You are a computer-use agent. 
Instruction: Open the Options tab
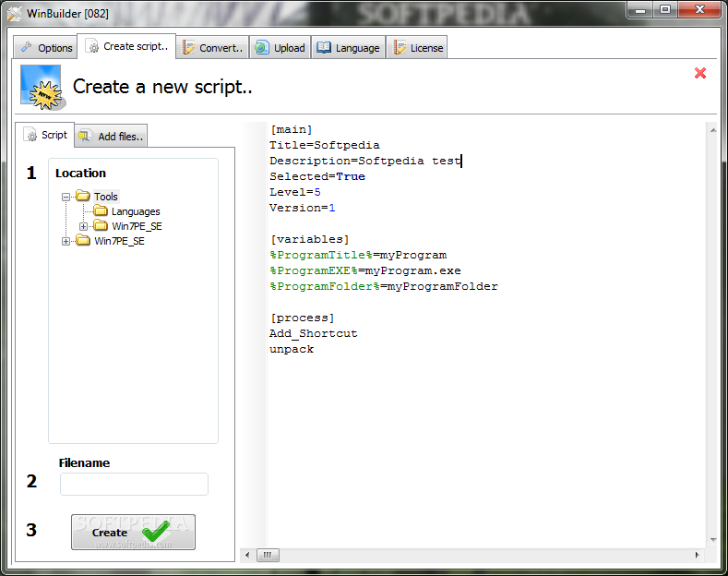(x=45, y=47)
